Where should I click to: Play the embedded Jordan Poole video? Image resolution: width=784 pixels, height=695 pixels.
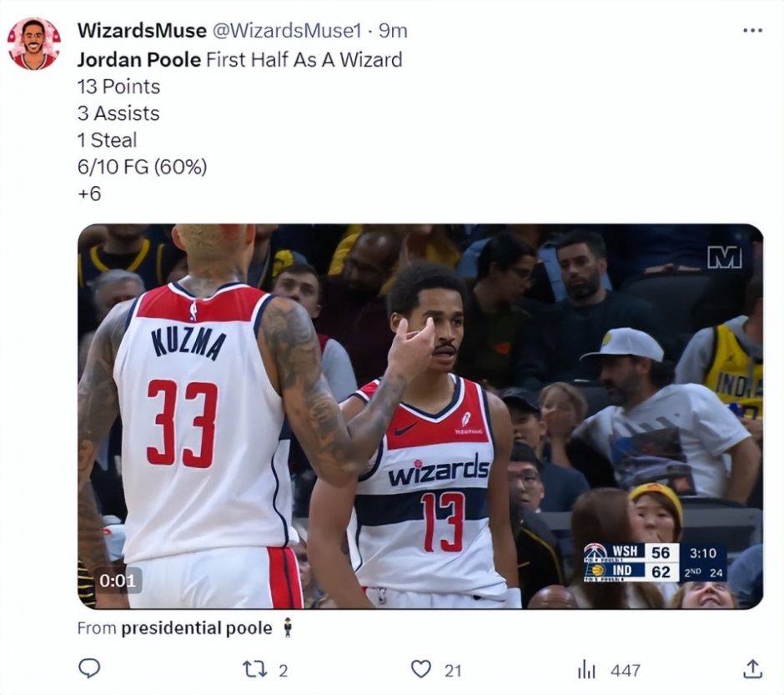coord(420,416)
